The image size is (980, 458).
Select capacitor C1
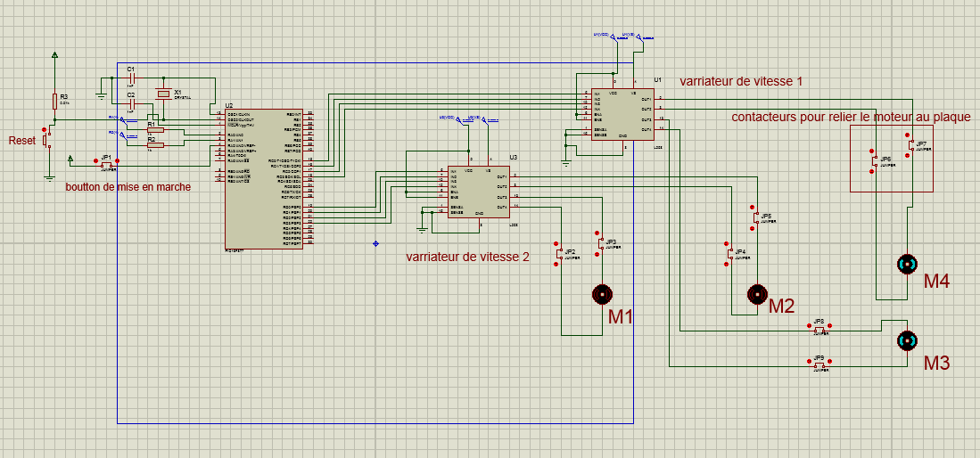pos(131,78)
